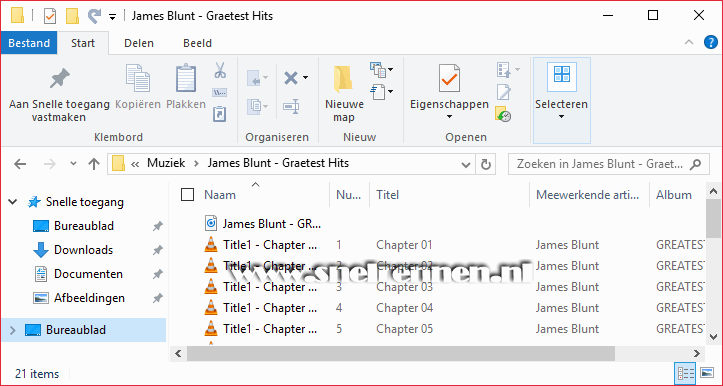Expand the Bureaublad tree node chevron
This screenshot has height=386, width=723.
12,330
